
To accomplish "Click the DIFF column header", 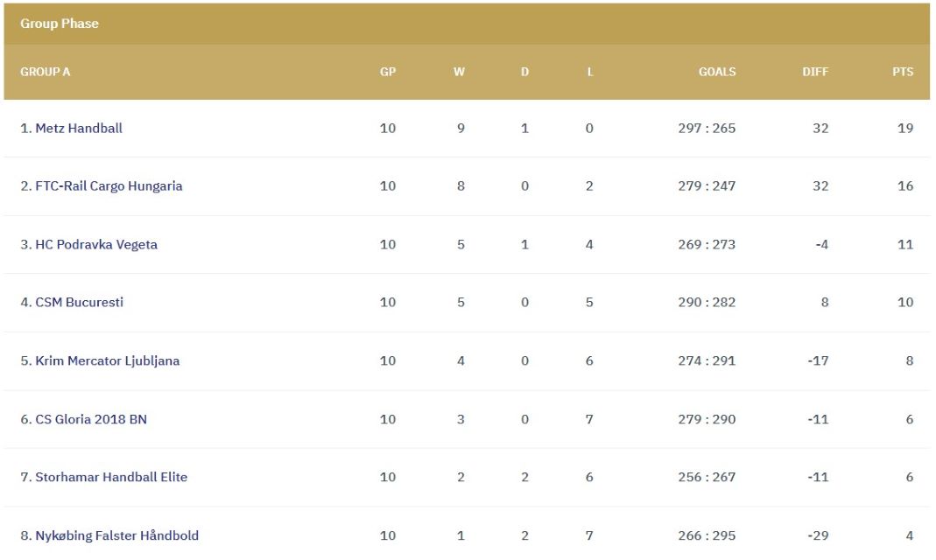I will (x=814, y=72).
